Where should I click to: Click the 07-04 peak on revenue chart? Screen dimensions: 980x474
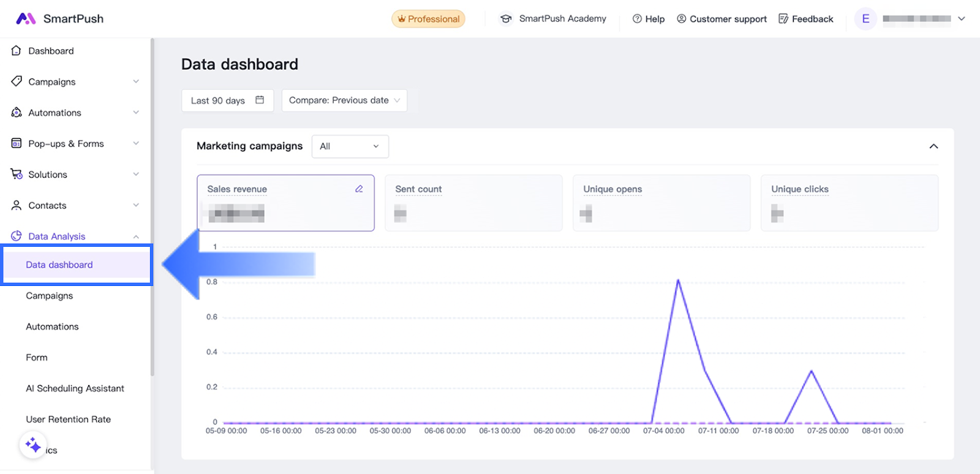click(678, 280)
